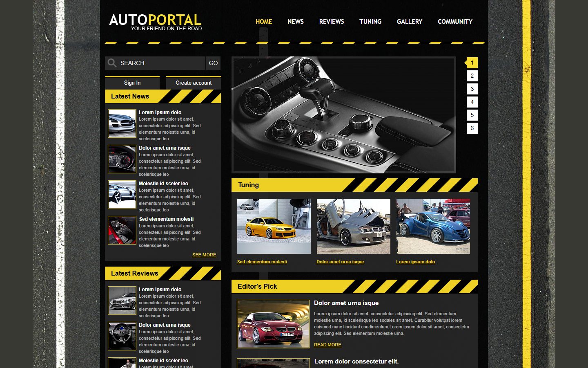
Task: Open Latest News white concept car thumbnail
Action: [x=122, y=195]
